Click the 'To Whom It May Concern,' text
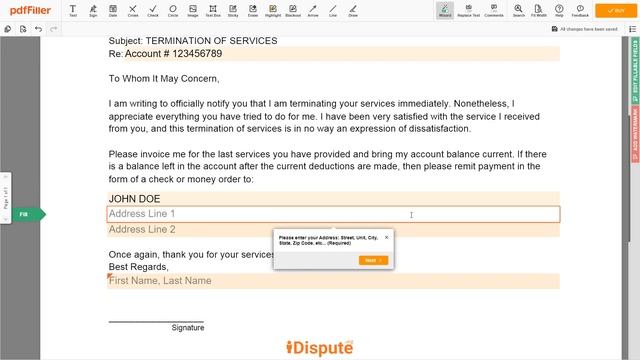The image size is (640, 360). coord(164,79)
